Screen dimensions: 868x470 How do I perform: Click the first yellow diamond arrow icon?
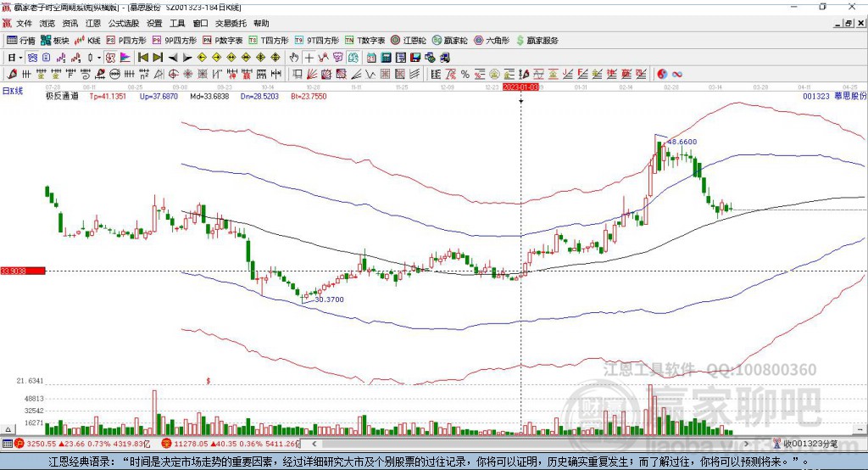(202, 58)
